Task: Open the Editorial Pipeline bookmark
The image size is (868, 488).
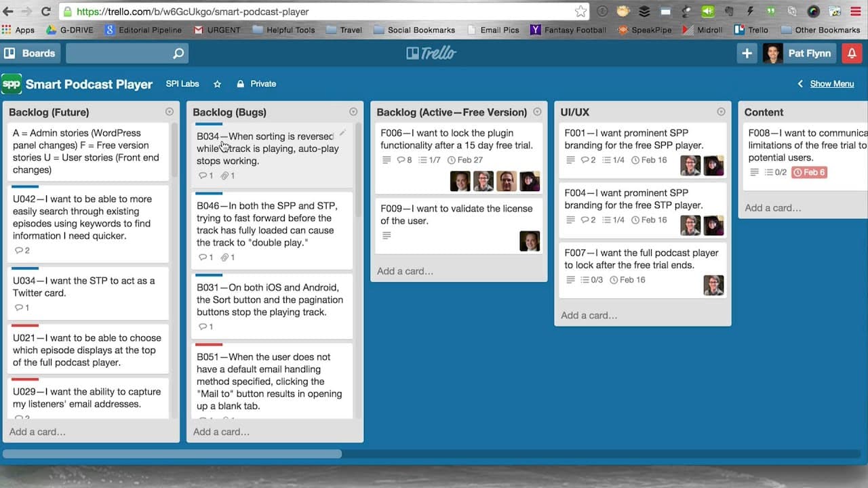Action: pyautogui.click(x=143, y=30)
